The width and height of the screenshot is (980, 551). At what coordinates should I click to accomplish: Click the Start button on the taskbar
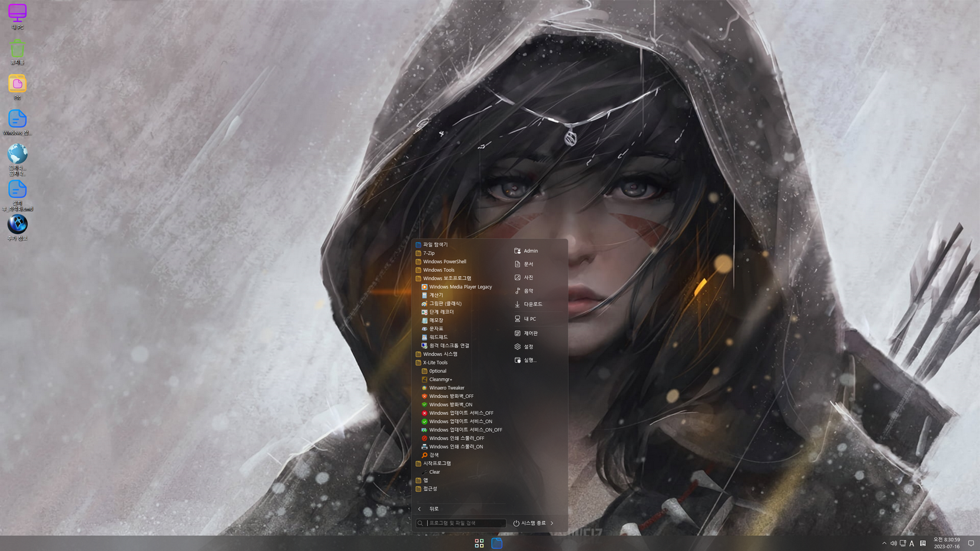coord(479,543)
